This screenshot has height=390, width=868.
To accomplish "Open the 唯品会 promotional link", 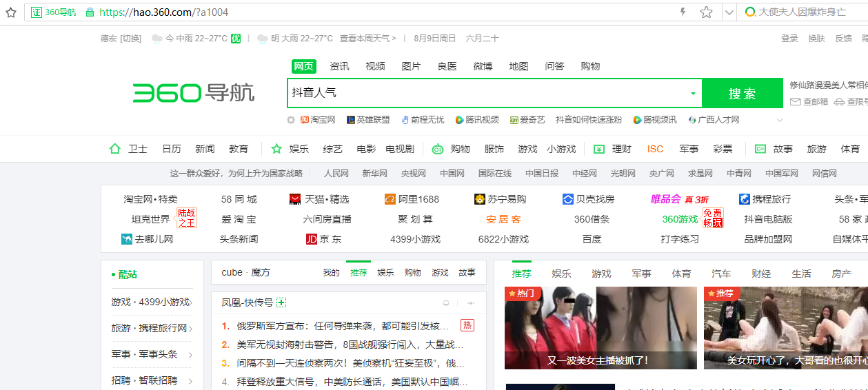I will pyautogui.click(x=680, y=199).
